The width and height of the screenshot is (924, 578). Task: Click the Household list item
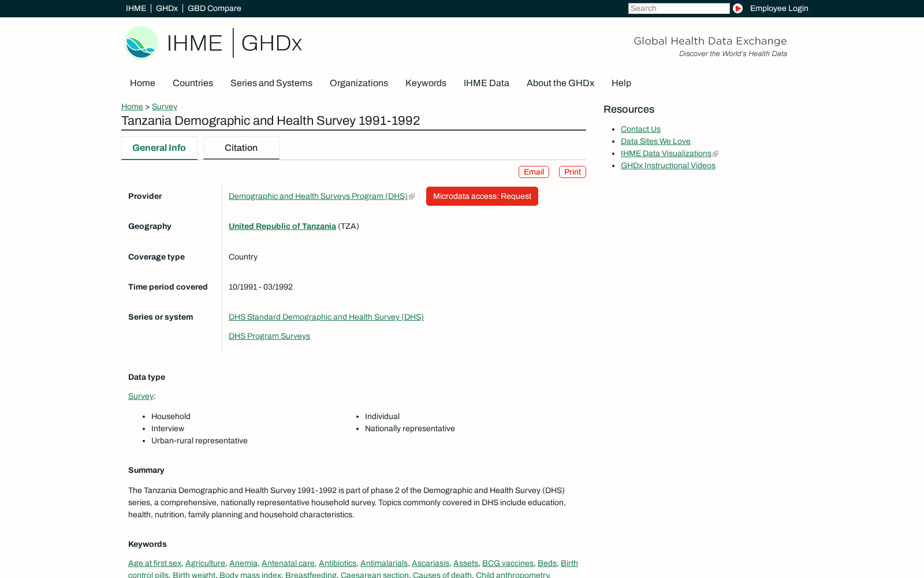point(171,416)
